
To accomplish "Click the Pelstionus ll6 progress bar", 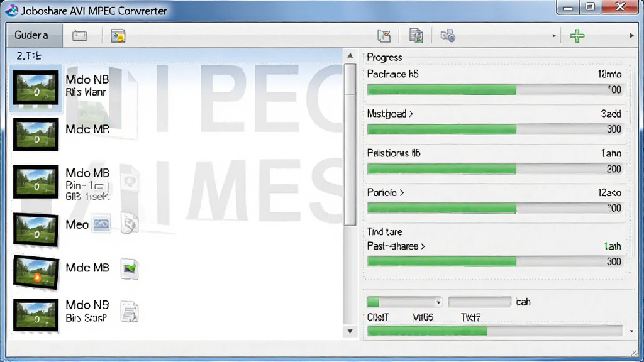I will pyautogui.click(x=495, y=168).
